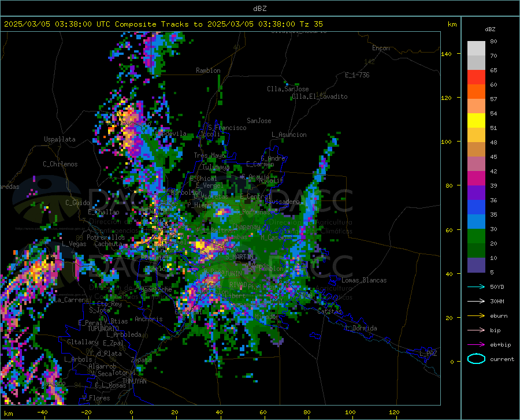The width and height of the screenshot is (520, 420).
Task: Click the E_1-736 map label
Action: (x=357, y=75)
